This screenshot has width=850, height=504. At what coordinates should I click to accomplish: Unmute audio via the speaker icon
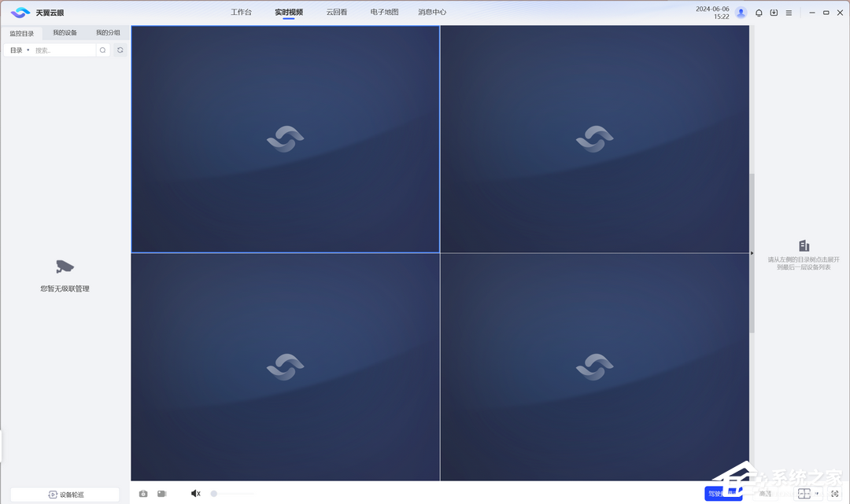(x=196, y=493)
